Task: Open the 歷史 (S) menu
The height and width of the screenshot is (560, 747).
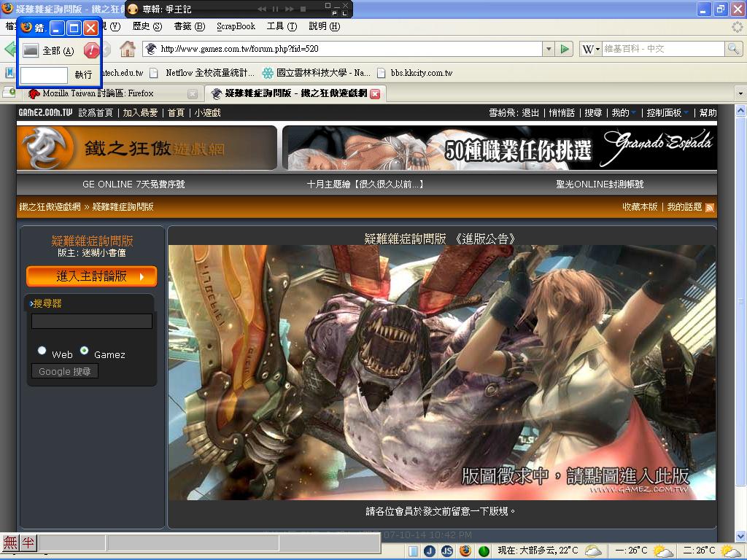Action: tap(147, 26)
